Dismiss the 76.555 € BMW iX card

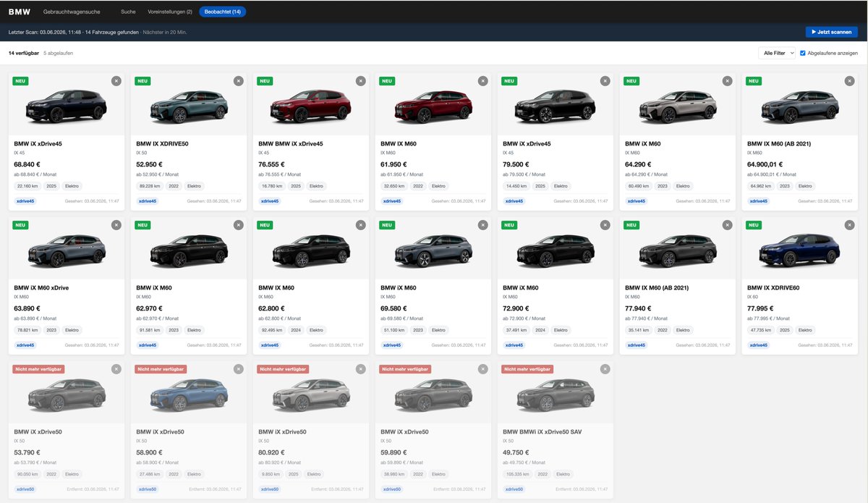[x=360, y=81]
